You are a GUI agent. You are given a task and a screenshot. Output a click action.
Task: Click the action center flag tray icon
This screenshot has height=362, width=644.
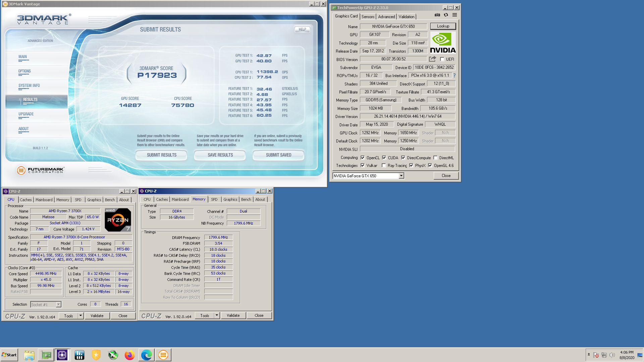click(596, 355)
